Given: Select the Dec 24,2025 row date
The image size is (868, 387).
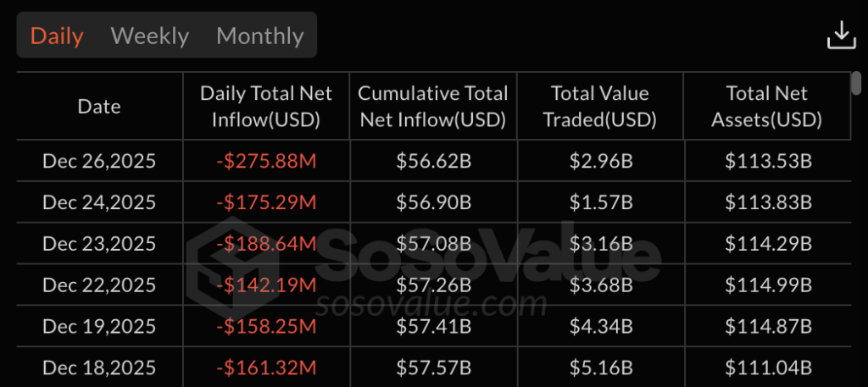Looking at the screenshot, I should click(99, 202).
